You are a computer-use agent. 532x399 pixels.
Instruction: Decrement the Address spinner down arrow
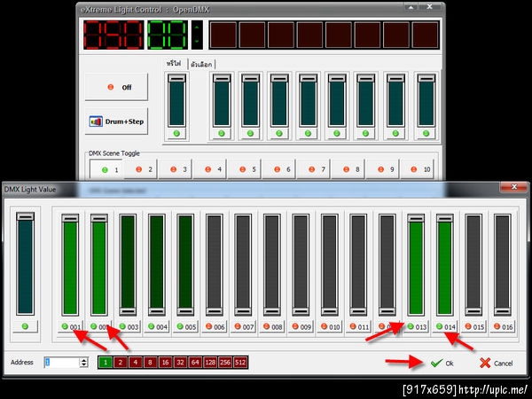point(84,365)
